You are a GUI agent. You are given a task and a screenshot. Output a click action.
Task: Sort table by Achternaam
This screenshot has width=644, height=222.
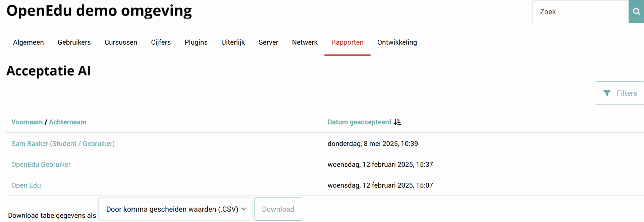[67, 122]
